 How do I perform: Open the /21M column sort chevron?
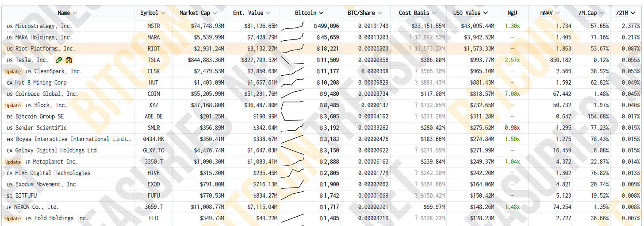point(634,13)
